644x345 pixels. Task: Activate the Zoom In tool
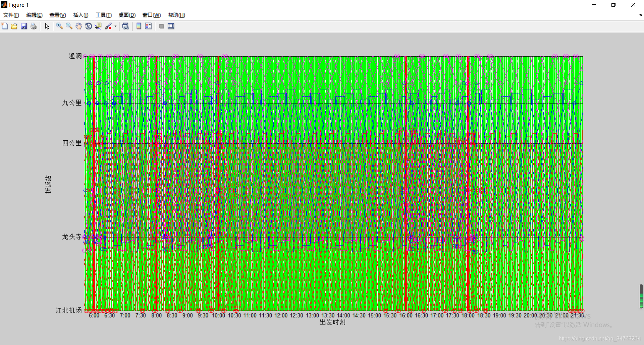(59, 26)
